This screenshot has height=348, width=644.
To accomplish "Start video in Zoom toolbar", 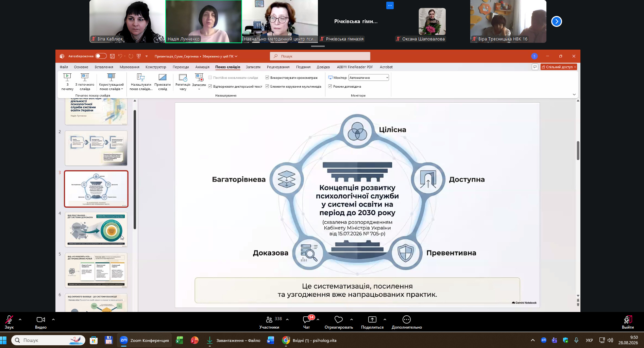I will [41, 322].
